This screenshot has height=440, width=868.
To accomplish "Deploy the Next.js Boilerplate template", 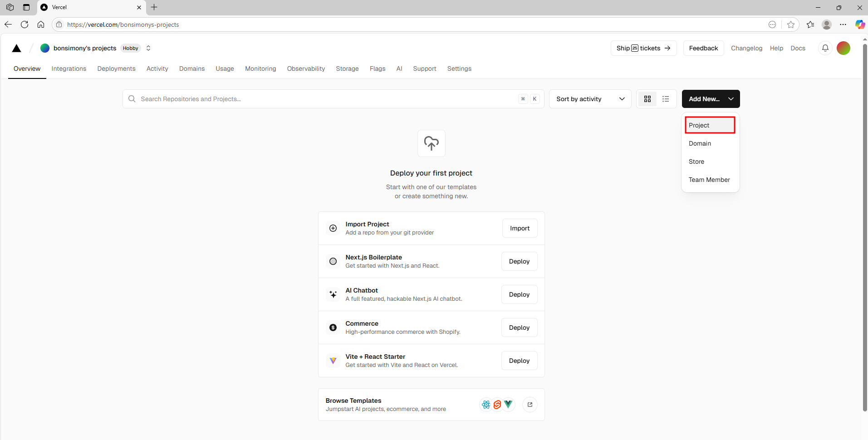I will pyautogui.click(x=519, y=261).
